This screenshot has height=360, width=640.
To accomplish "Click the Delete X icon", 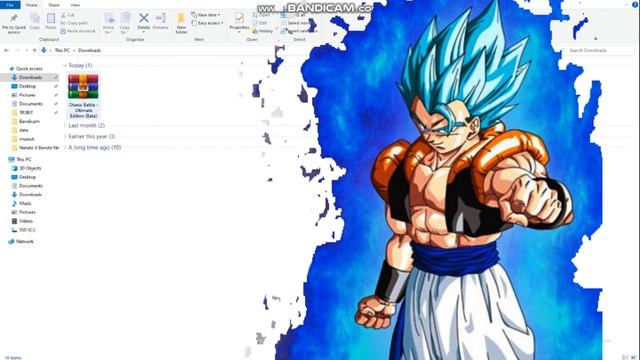I will 144,18.
